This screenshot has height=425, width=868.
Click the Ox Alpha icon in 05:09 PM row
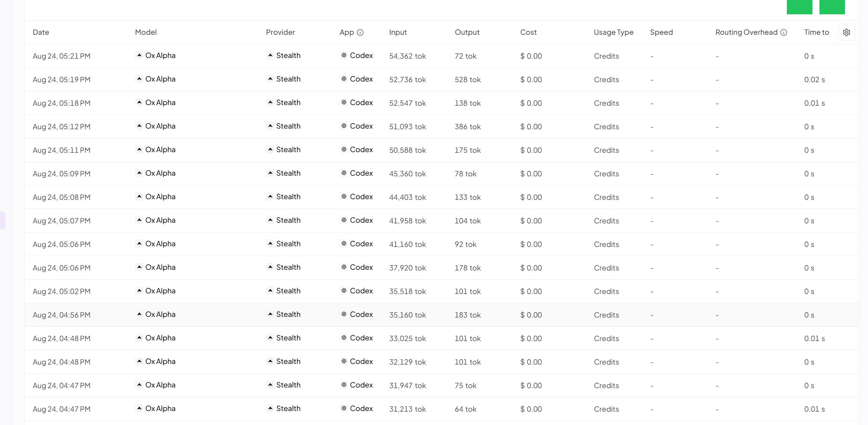139,173
